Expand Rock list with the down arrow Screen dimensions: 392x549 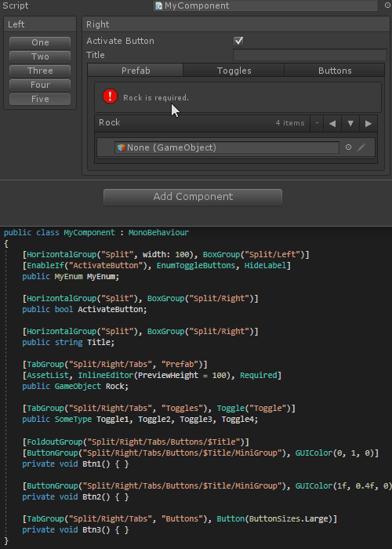click(350, 123)
